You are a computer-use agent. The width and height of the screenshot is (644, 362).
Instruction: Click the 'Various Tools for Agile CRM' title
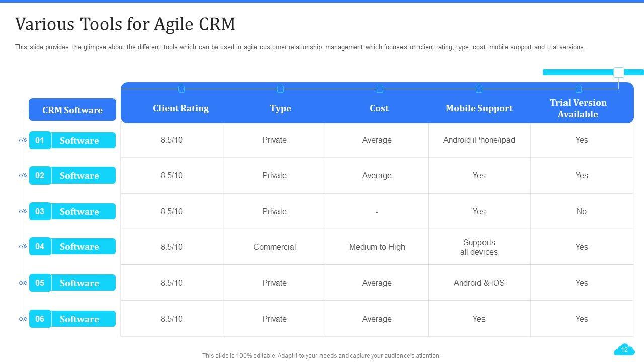point(125,24)
